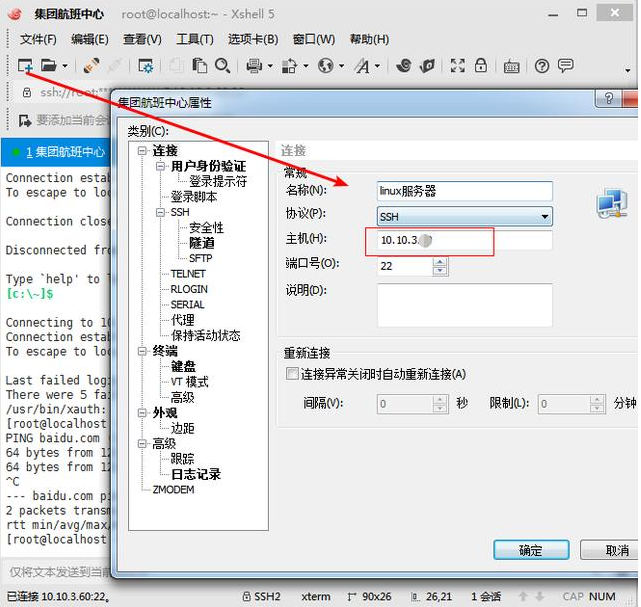Viewport: 641px width, 607px height.
Task: Open the 工具(T) menu
Action: 194,39
